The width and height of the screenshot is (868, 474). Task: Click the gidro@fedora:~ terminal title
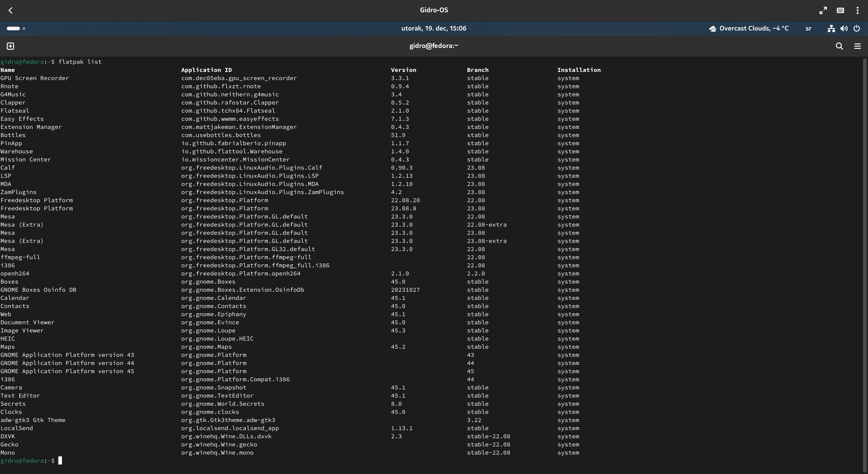point(434,46)
